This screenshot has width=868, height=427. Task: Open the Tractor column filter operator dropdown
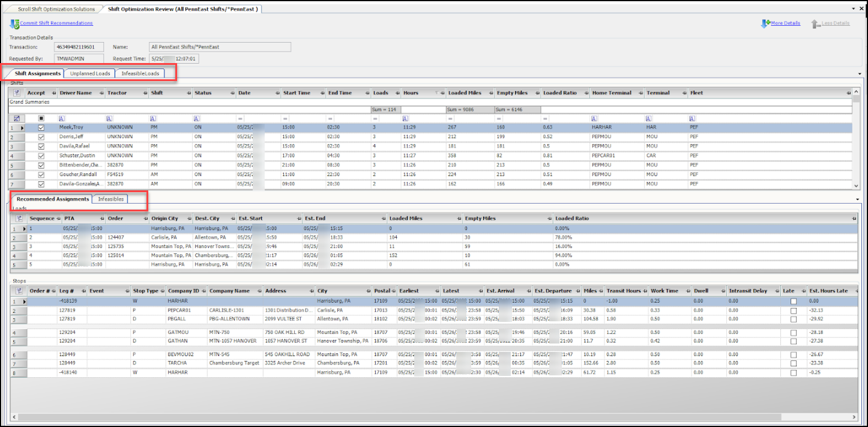click(110, 118)
